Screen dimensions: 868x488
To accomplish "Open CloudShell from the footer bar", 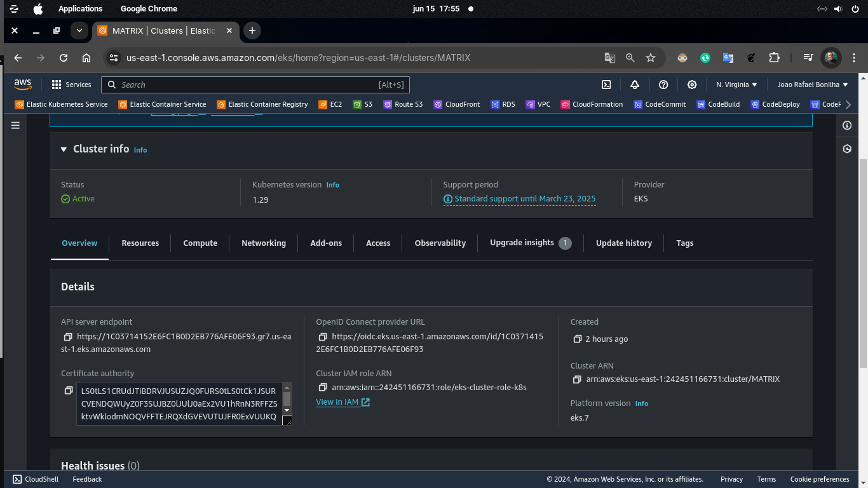I will [x=36, y=479].
